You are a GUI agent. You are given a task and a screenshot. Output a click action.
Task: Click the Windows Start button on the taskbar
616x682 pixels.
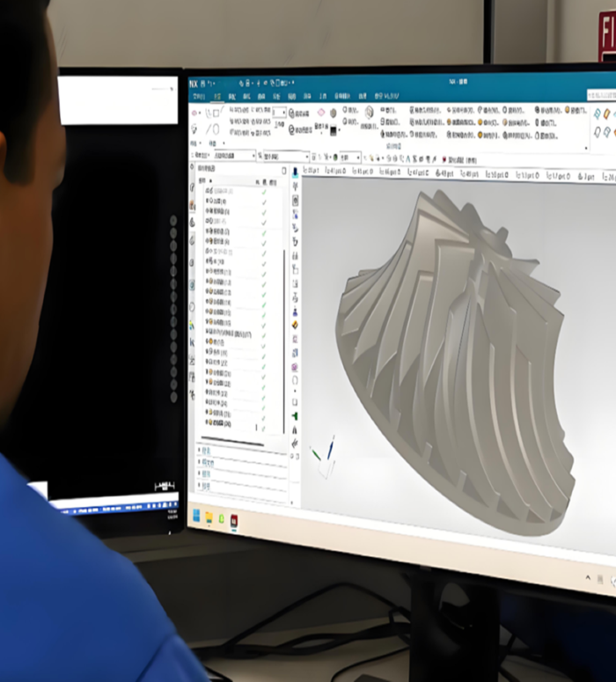coord(195,516)
